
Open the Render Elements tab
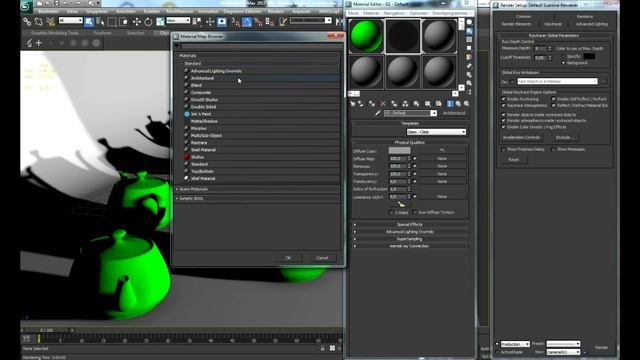(516, 24)
